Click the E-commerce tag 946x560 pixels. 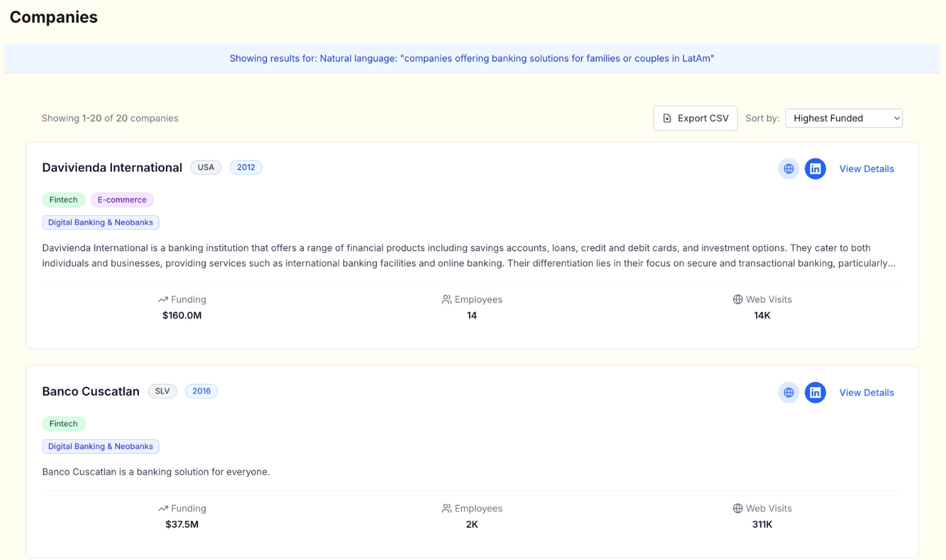coord(122,200)
